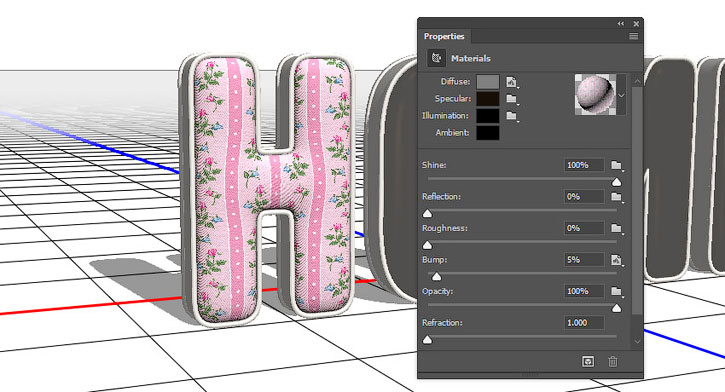Click the Roughness texture folder icon
Screen dimensions: 725x392
click(616, 228)
